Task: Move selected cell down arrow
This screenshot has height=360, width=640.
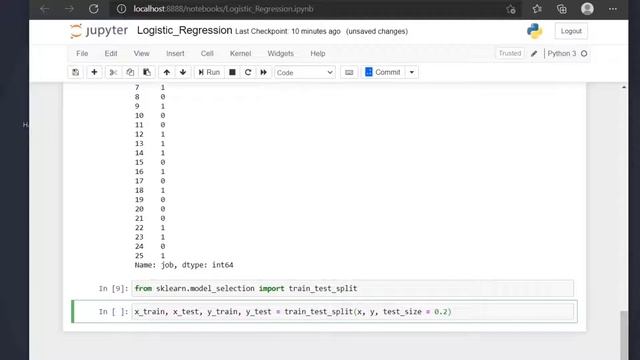Action: coord(182,72)
